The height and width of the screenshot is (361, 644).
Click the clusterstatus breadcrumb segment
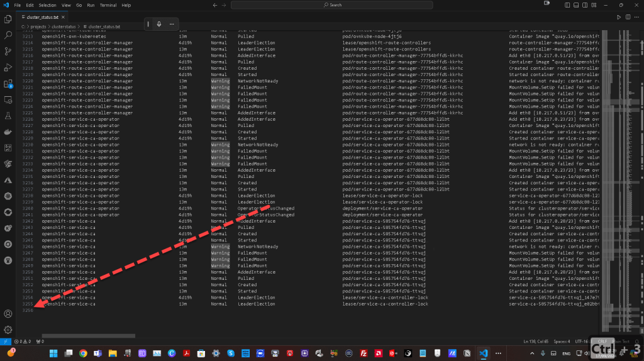pyautogui.click(x=64, y=26)
